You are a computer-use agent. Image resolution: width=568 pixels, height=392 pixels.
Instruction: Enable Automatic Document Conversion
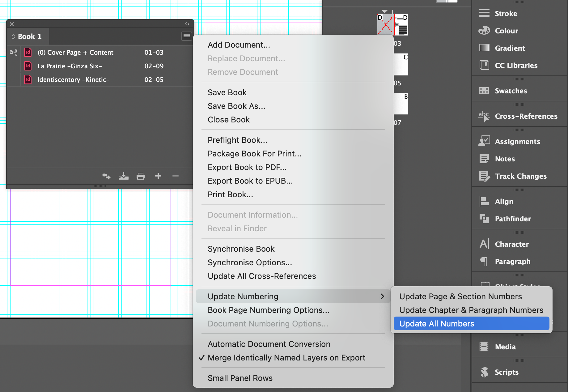pyautogui.click(x=269, y=344)
